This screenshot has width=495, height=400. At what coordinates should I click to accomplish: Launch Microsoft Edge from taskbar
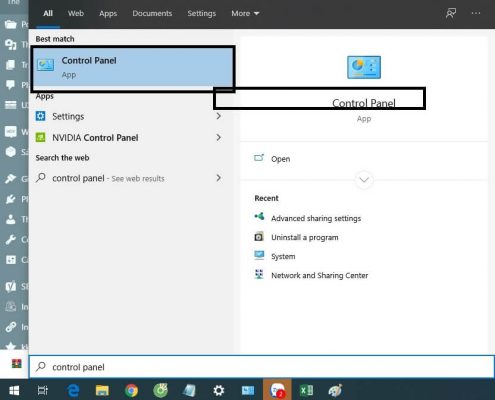[x=73, y=390]
